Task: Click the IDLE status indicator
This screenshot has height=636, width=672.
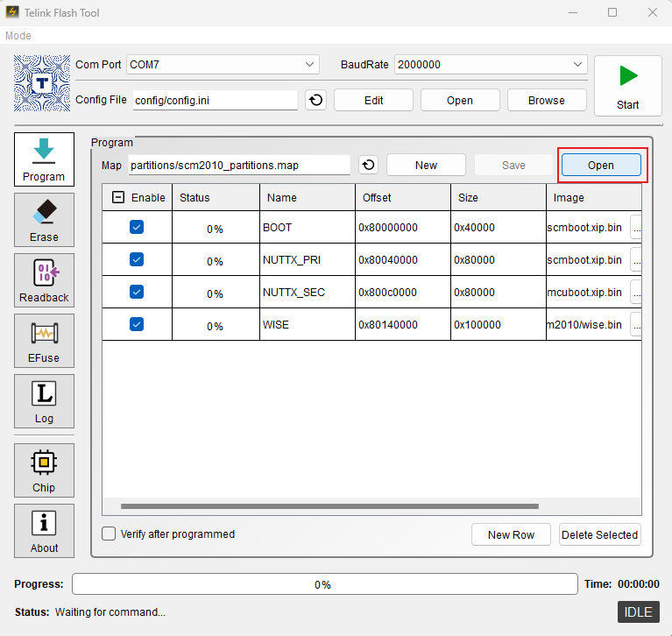Action: pyautogui.click(x=638, y=611)
